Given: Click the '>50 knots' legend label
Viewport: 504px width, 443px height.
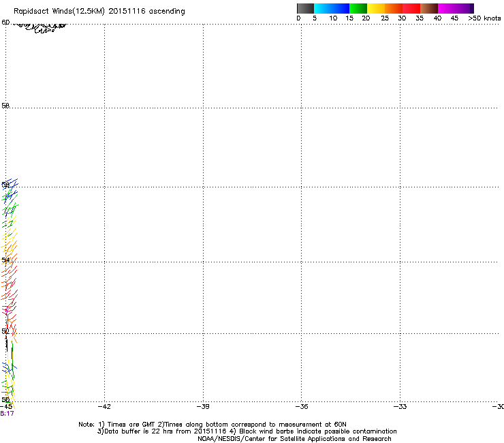Looking at the screenshot, I should (x=484, y=18).
